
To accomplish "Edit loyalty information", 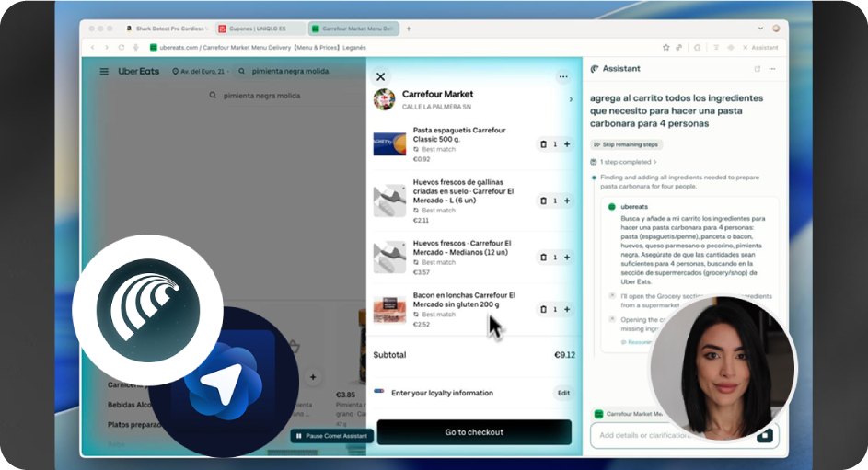I will (563, 393).
